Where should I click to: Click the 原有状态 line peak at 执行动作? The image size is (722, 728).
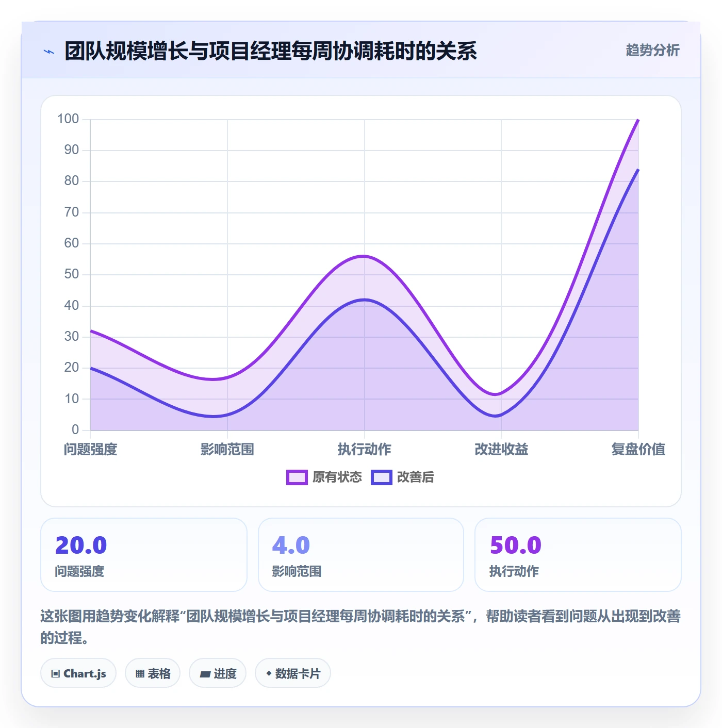point(365,256)
